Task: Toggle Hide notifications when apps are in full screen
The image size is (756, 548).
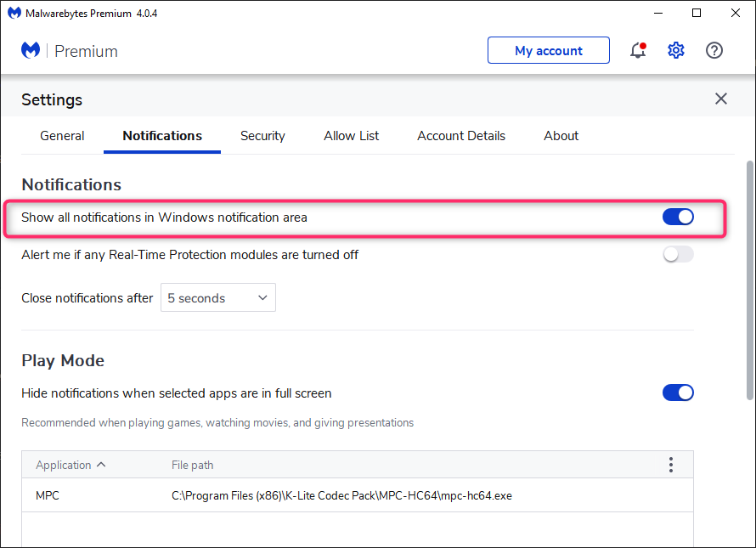Action: click(x=678, y=393)
